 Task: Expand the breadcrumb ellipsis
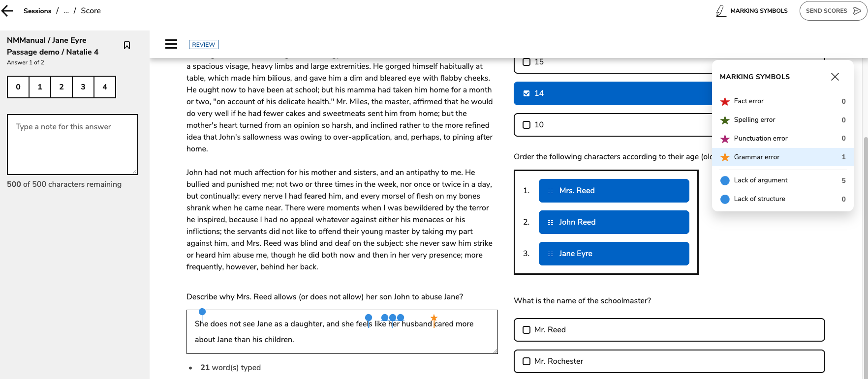pyautogui.click(x=66, y=11)
